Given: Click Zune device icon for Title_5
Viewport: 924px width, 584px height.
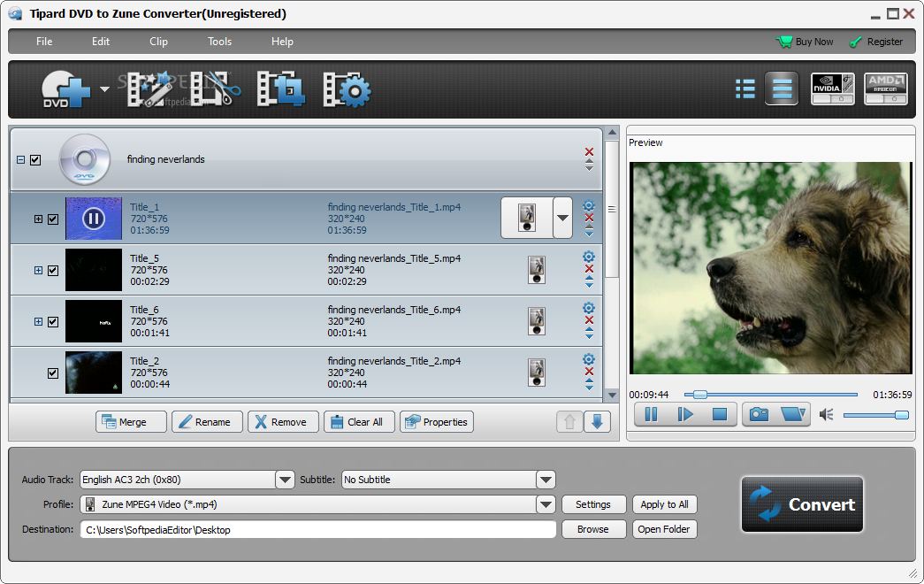Looking at the screenshot, I should (537, 270).
